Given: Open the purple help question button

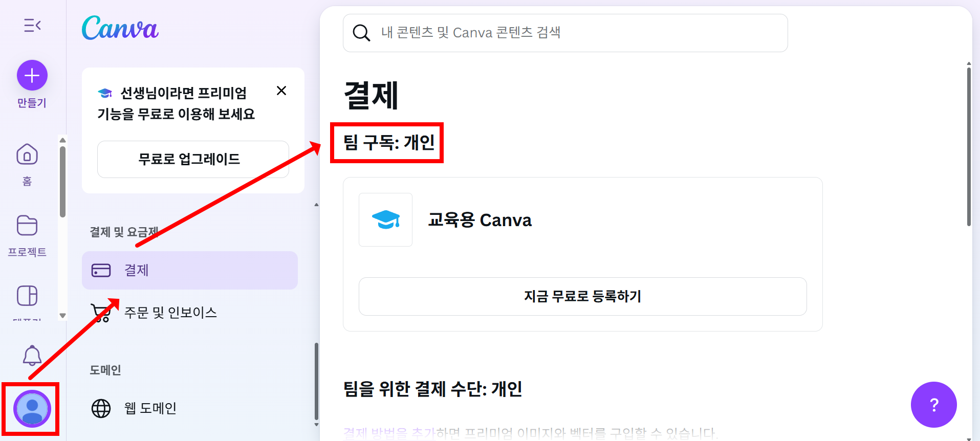Looking at the screenshot, I should pos(934,405).
